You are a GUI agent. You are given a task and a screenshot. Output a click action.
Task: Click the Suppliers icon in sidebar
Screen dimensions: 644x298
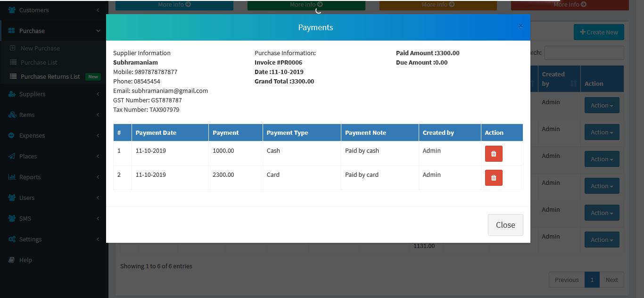point(12,94)
